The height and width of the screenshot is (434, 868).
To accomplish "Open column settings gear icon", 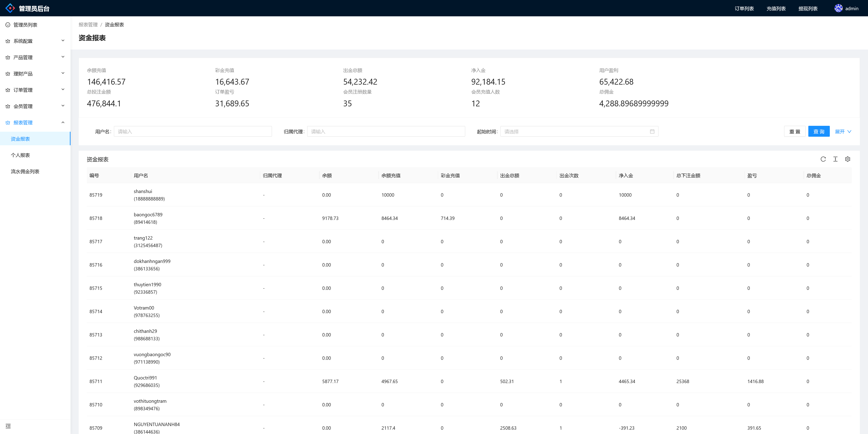I will pos(847,159).
